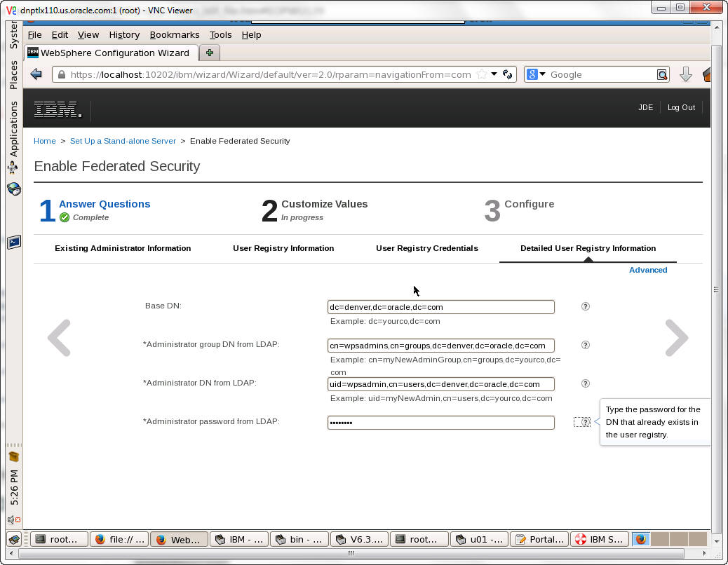The image size is (728, 565).
Task: Open the bin folder taskbar item
Action: click(x=299, y=539)
